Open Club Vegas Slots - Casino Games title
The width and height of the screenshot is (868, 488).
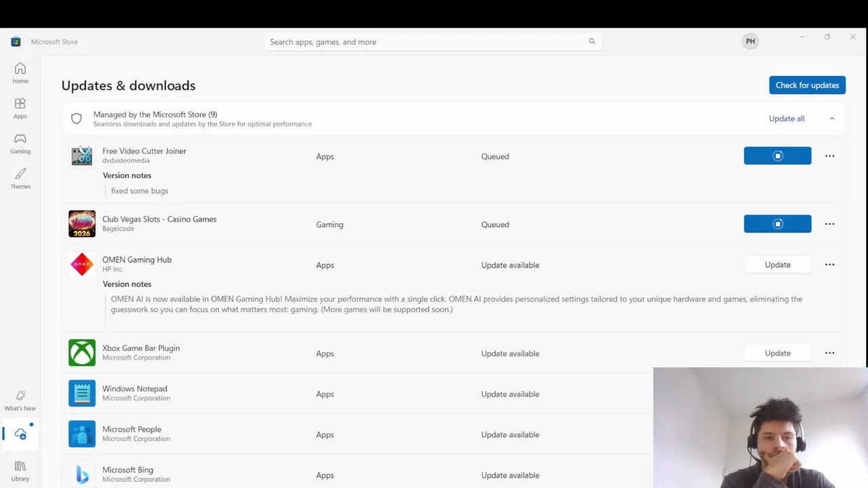159,219
